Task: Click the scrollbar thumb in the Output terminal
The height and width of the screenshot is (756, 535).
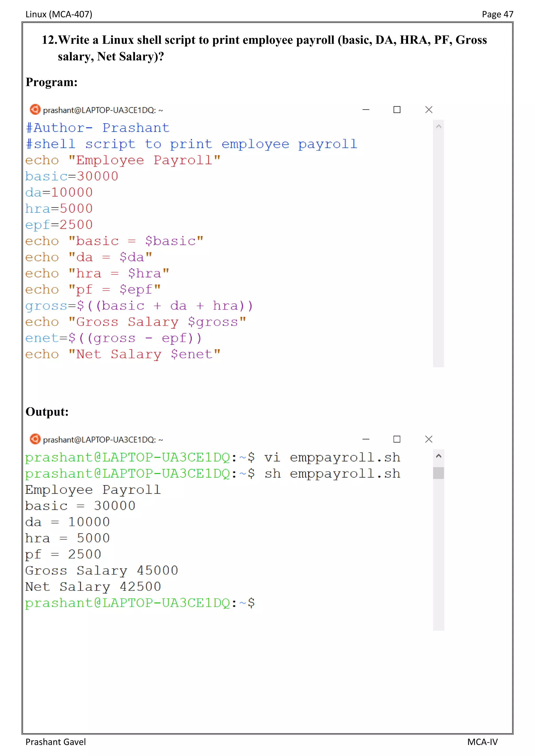Action: tap(439, 473)
